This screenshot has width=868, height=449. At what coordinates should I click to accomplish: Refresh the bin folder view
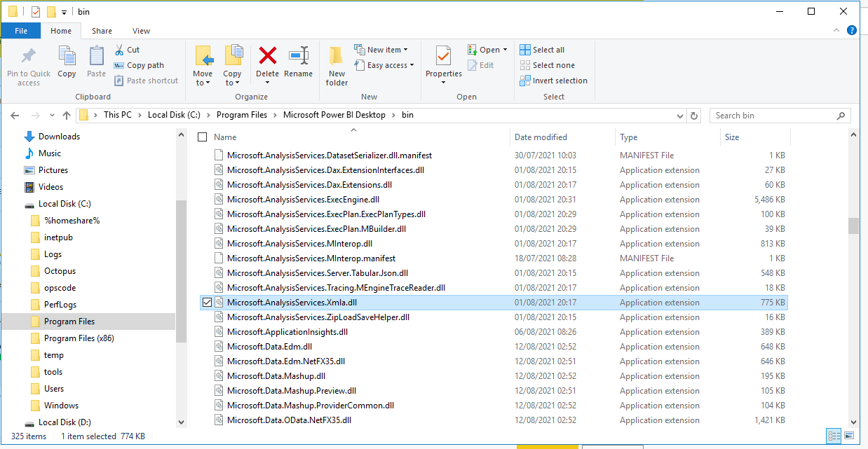point(694,116)
